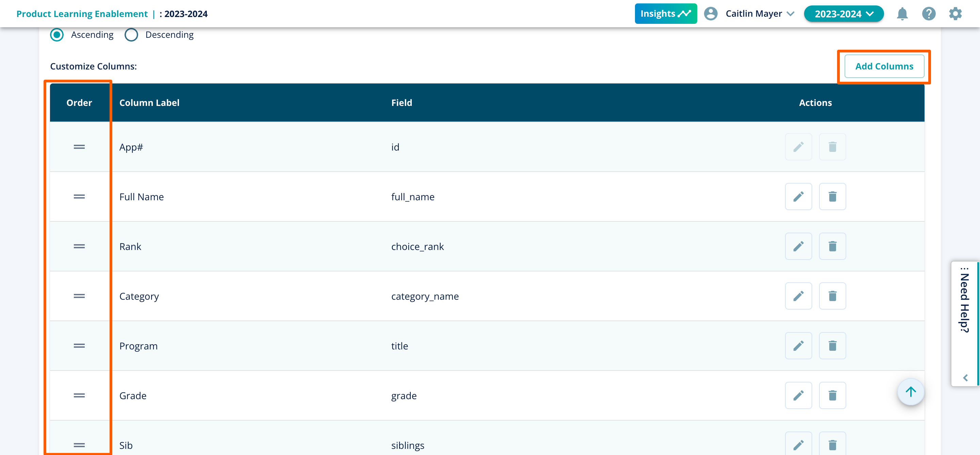Click drag handle for App# row
This screenshot has width=980, height=455.
tap(79, 147)
